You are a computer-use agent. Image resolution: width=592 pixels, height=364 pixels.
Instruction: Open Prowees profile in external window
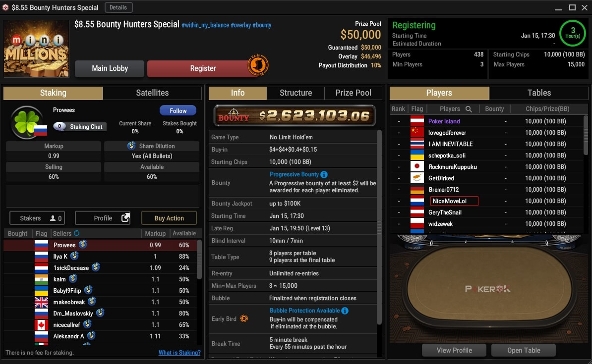(103, 218)
